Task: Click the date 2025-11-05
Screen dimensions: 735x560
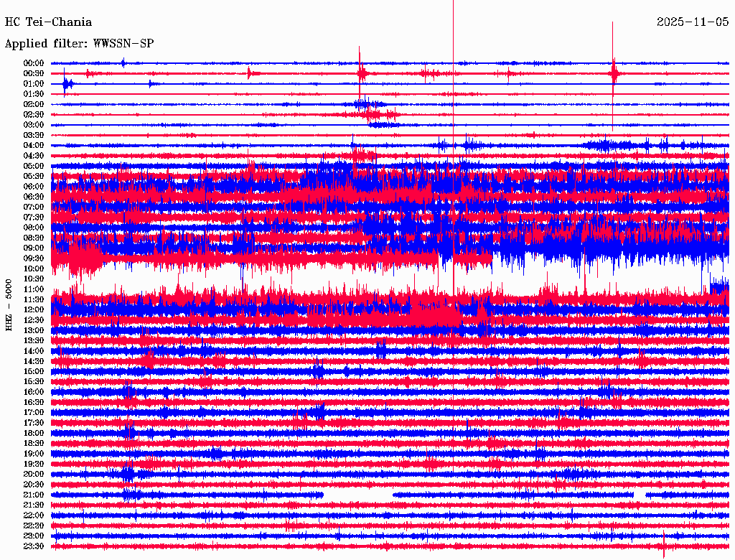Action: tap(693, 22)
